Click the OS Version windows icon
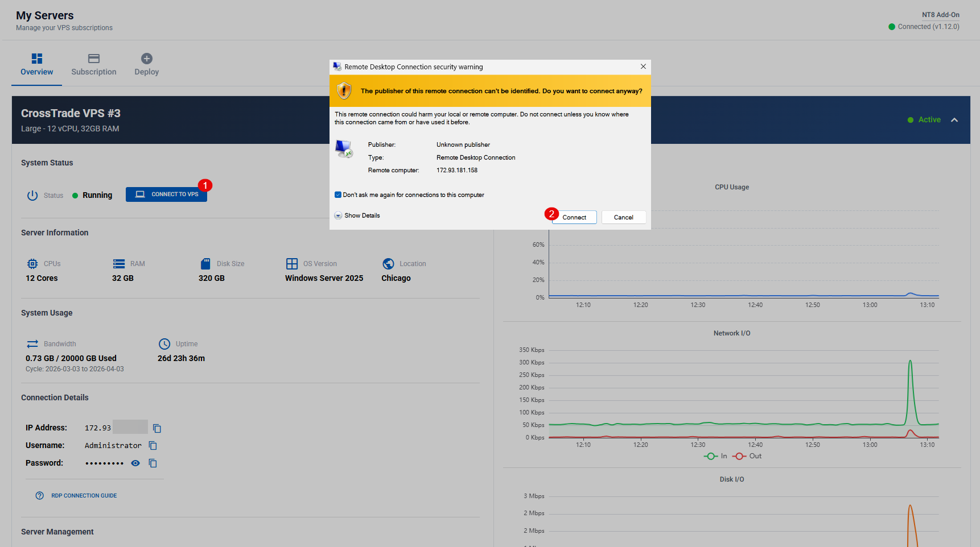This screenshot has width=980, height=547. (292, 264)
